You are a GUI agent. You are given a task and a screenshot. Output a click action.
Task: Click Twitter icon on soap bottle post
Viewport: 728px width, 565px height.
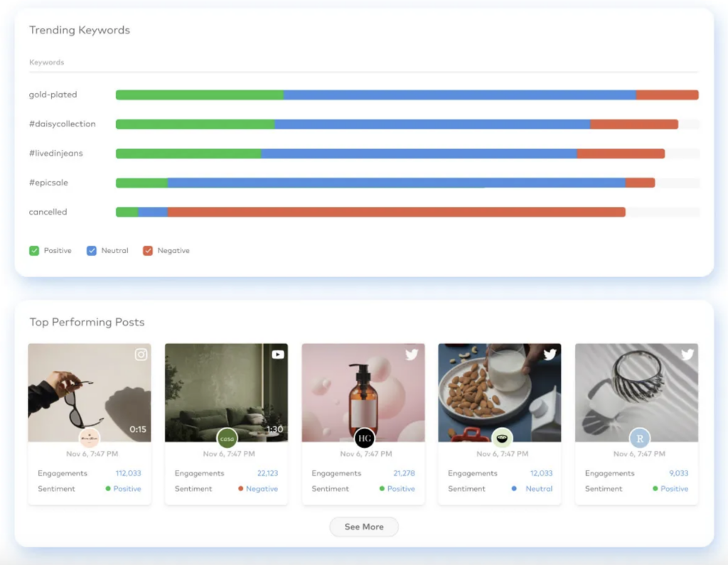412,355
